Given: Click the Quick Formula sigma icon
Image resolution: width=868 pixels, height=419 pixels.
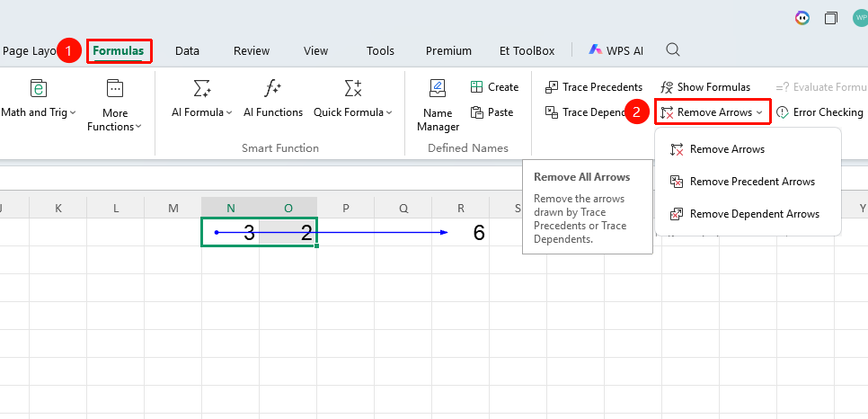Looking at the screenshot, I should (x=352, y=88).
